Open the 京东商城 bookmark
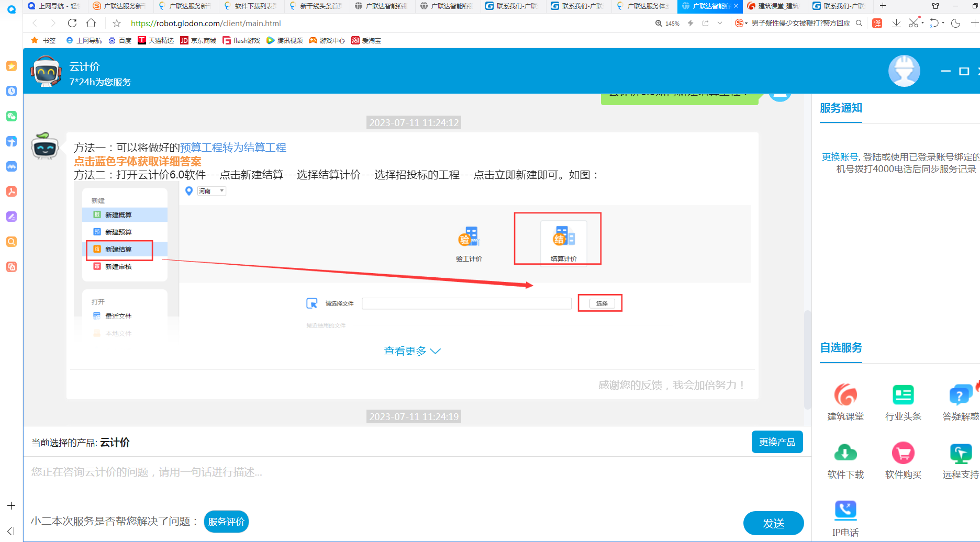This screenshot has height=542, width=980. (198, 40)
